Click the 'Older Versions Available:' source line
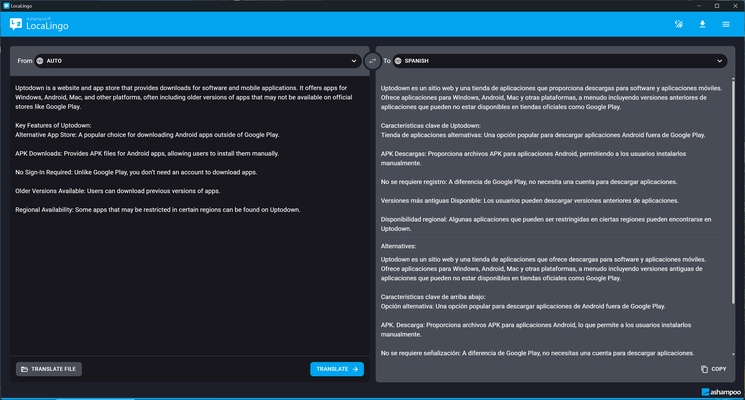The height and width of the screenshot is (400, 745). pyautogui.click(x=117, y=191)
